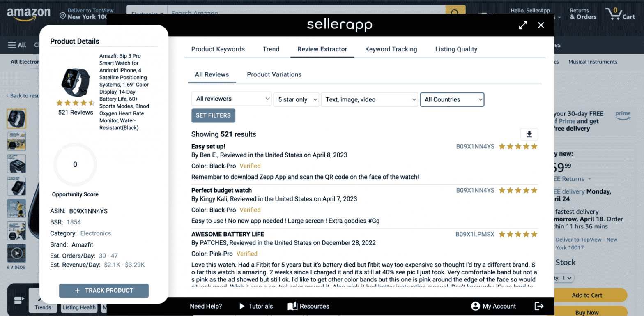Click the logout icon in footer

539,306
